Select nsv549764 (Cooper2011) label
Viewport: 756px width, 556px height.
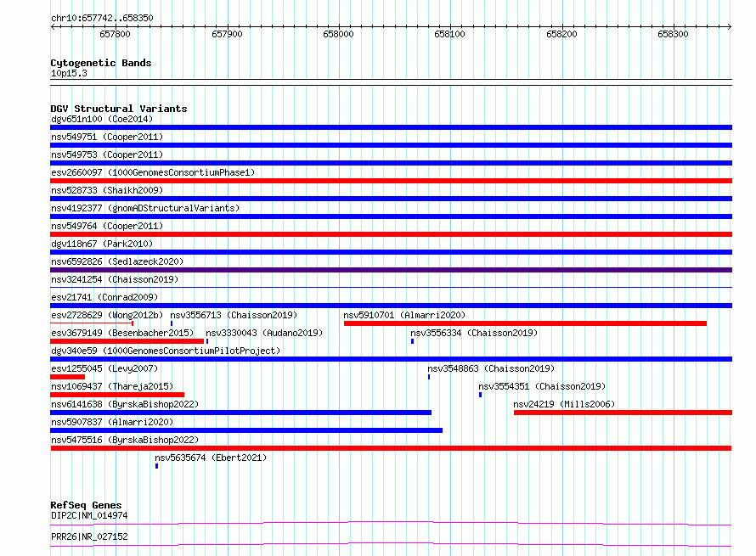click(x=107, y=226)
